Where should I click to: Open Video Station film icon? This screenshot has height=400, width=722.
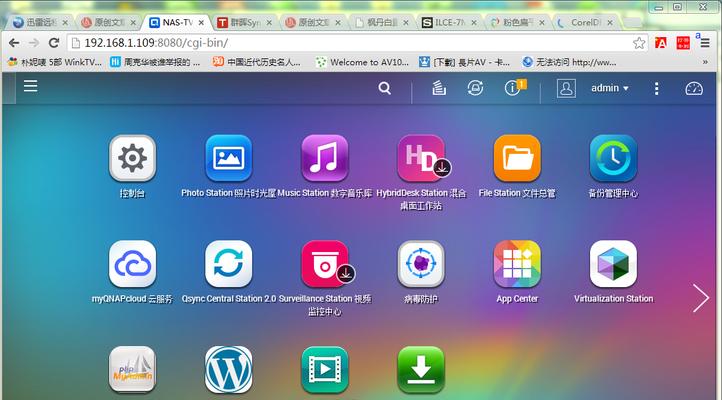pos(325,370)
